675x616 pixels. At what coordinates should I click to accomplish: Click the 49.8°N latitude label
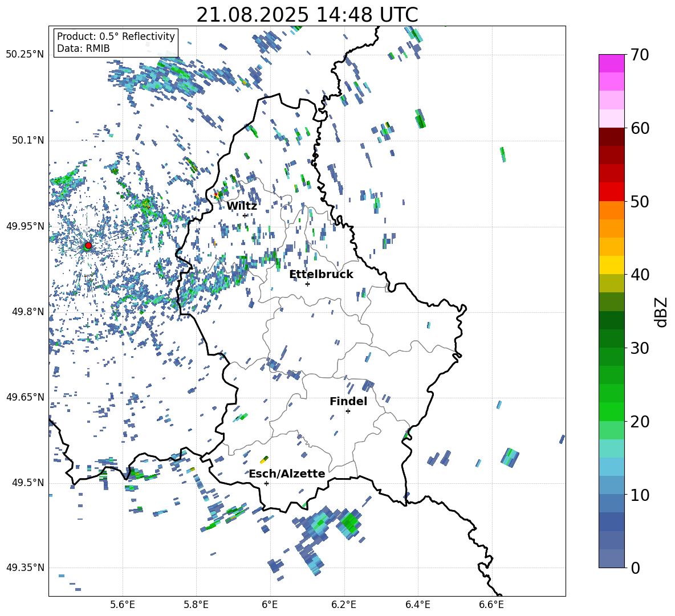click(x=27, y=312)
